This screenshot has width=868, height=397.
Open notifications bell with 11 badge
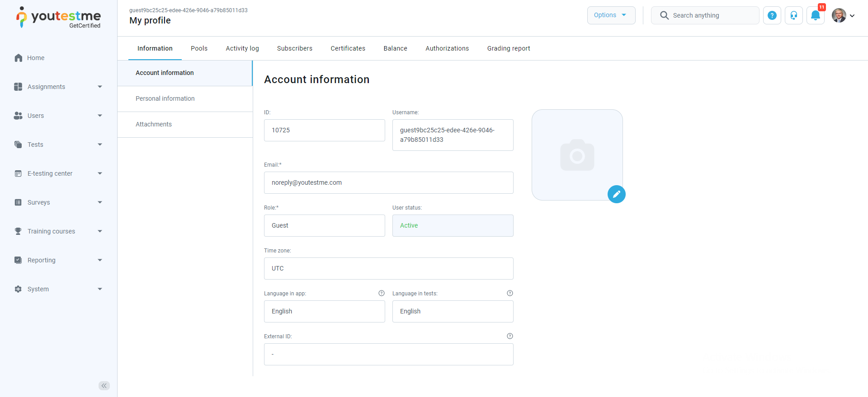(816, 15)
